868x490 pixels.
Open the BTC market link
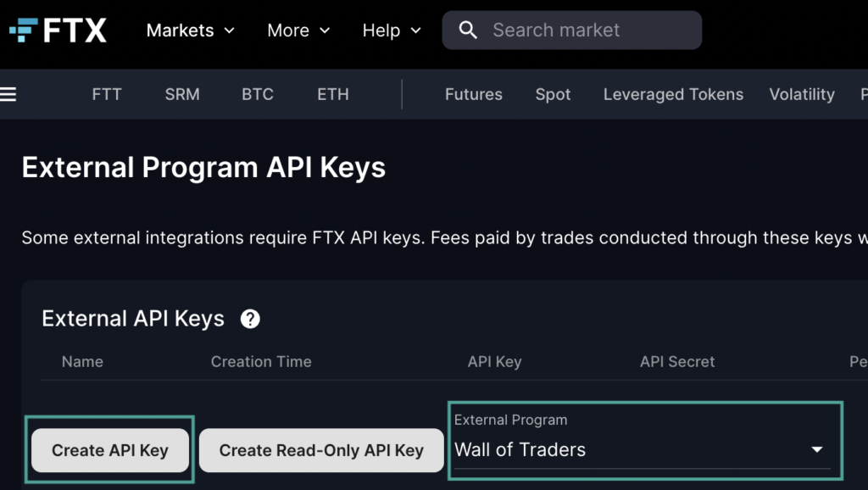(x=258, y=94)
